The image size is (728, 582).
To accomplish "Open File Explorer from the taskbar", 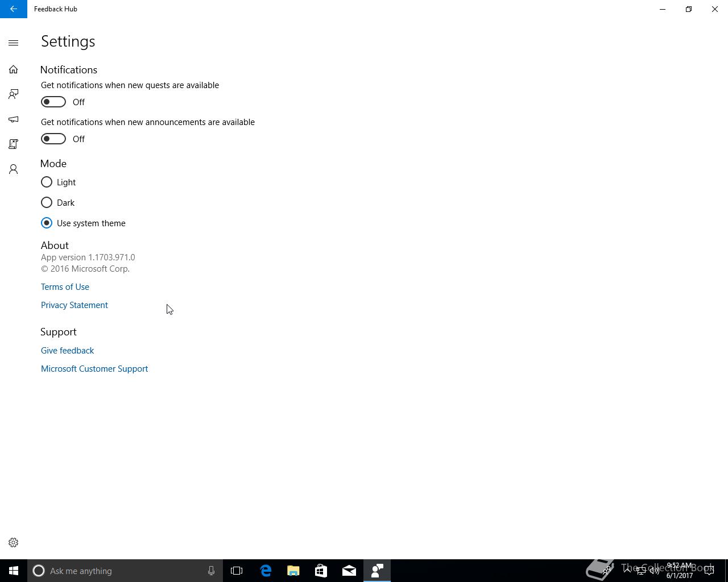I will [293, 571].
